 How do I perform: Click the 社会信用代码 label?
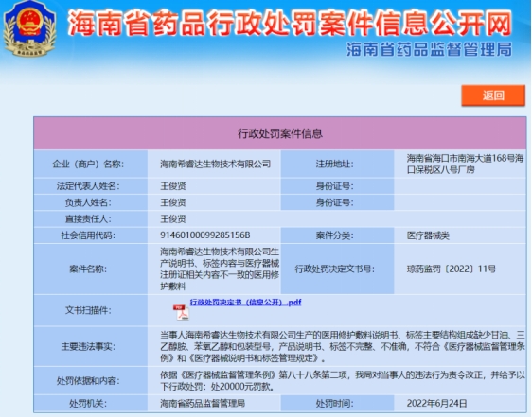click(88, 235)
